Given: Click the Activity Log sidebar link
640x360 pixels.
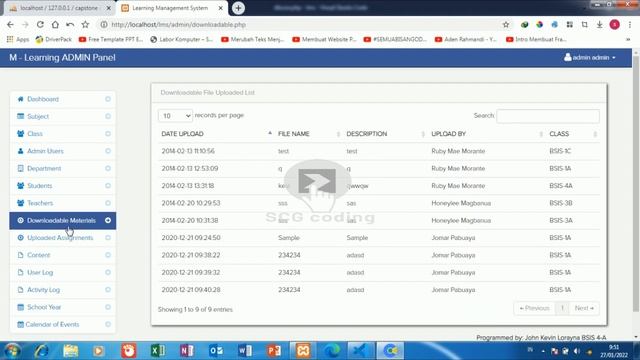Looking at the screenshot, I should click(62, 290).
